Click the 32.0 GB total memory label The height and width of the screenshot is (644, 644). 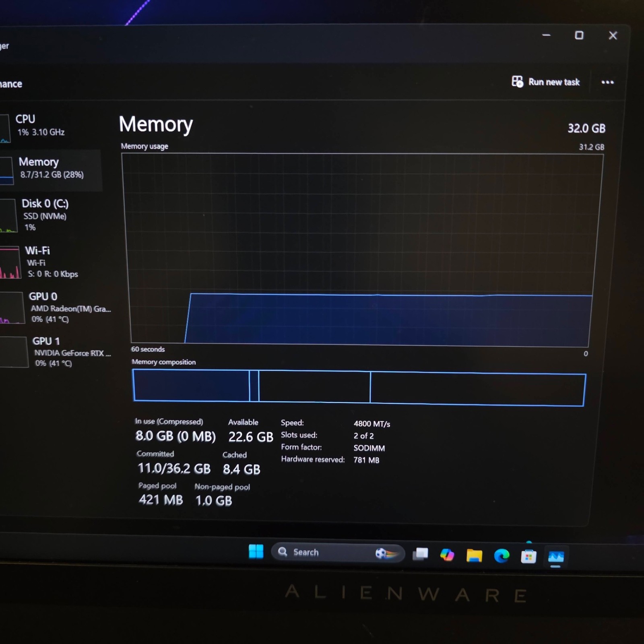pyautogui.click(x=586, y=128)
